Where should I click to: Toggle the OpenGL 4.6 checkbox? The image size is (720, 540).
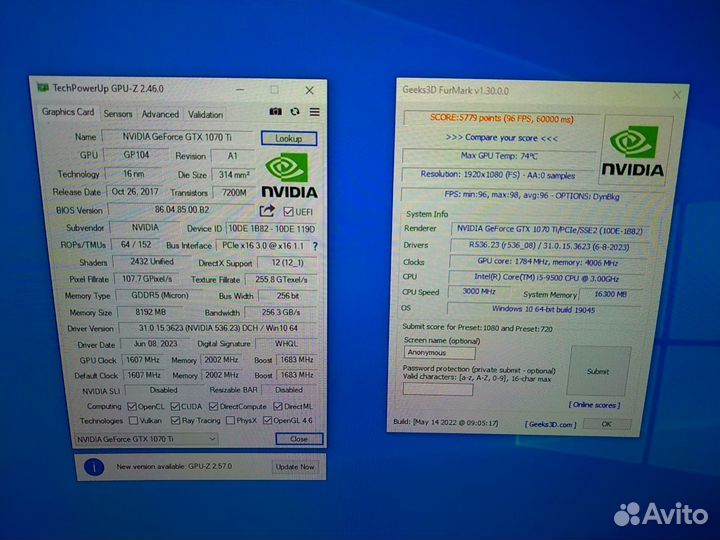click(267, 420)
